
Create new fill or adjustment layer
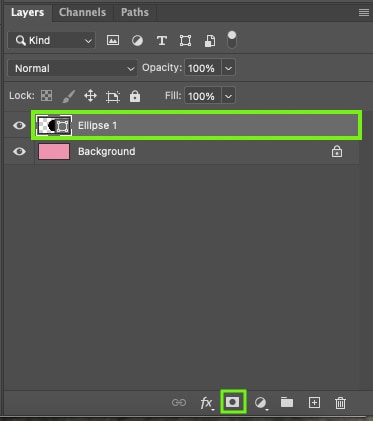point(260,403)
